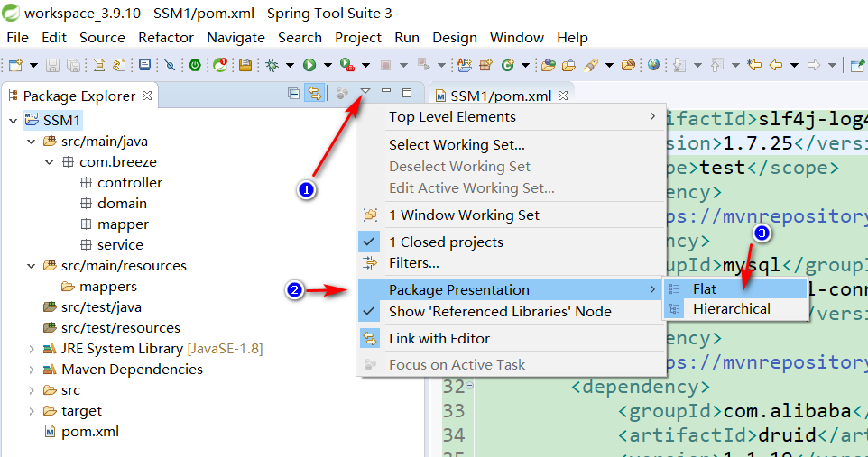The image size is (868, 457).
Task: Choose Select Working Set... entry
Action: click(x=511, y=144)
